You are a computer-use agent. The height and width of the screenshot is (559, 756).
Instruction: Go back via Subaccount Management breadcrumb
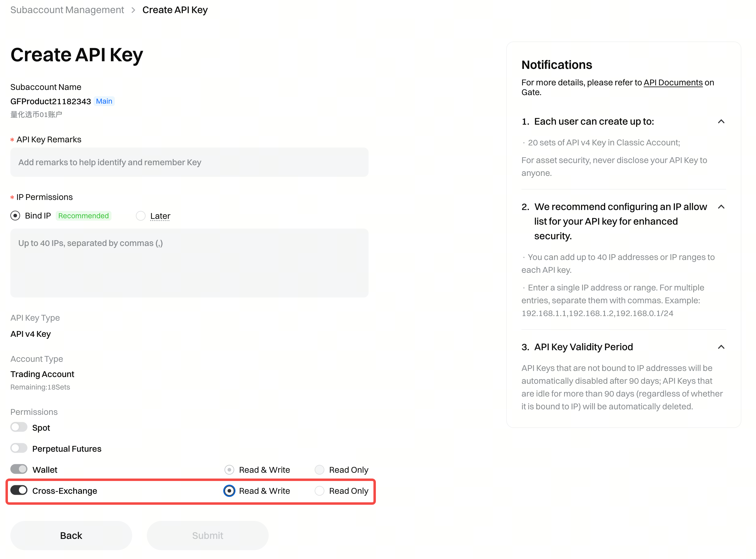tap(67, 10)
